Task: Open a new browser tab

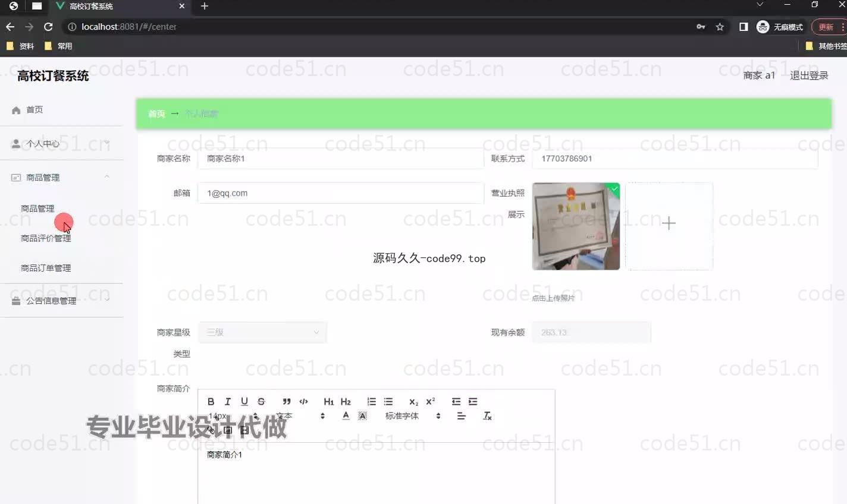Action: click(204, 6)
